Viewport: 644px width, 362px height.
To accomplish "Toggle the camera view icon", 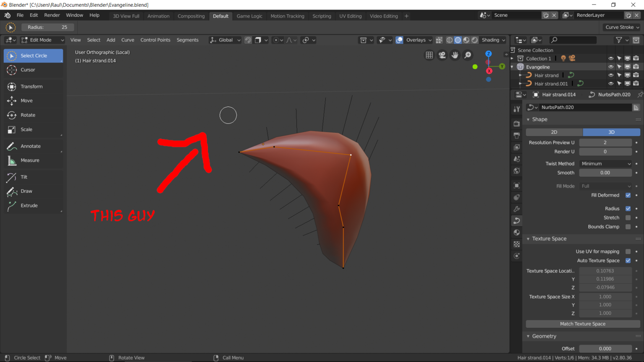I will point(442,55).
